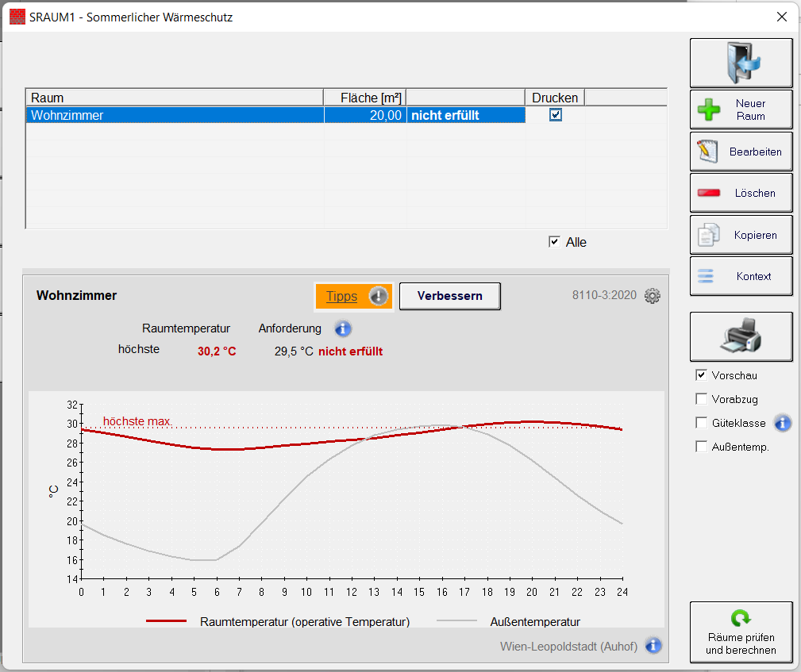Click the 30,2 °C highest temperature value
Screen dimensions: 801x672
217,351
